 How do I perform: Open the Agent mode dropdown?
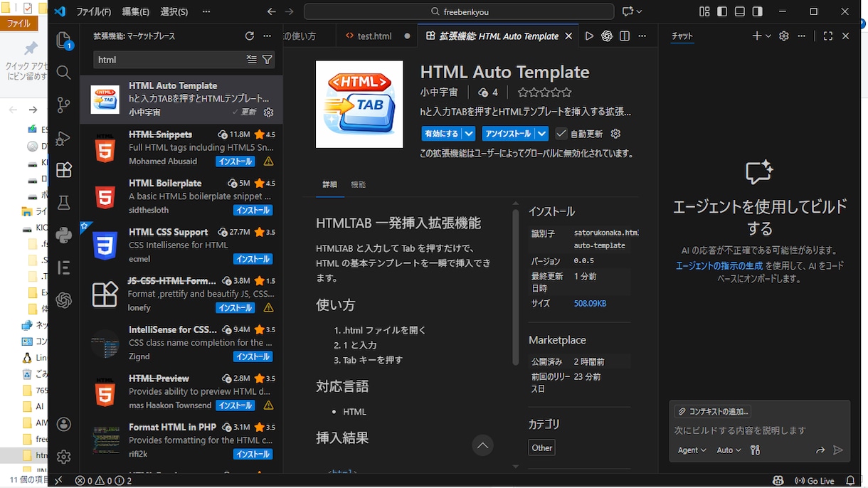692,450
